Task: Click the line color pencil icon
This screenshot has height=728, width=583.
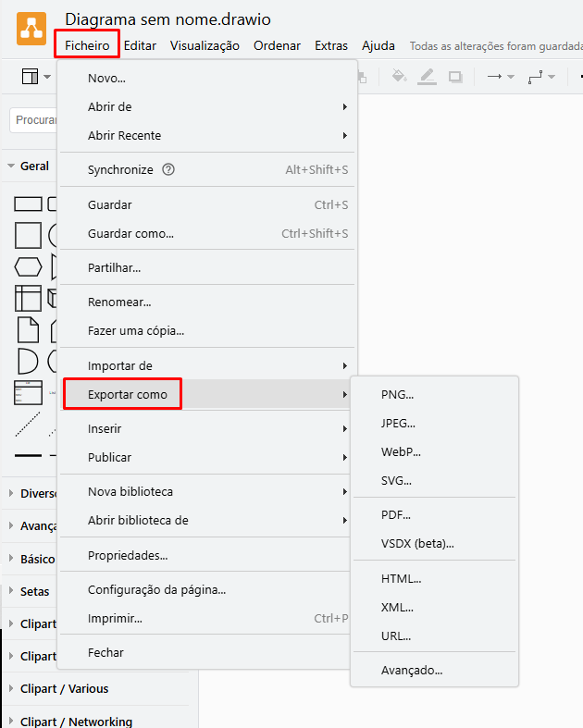Action: [x=427, y=77]
